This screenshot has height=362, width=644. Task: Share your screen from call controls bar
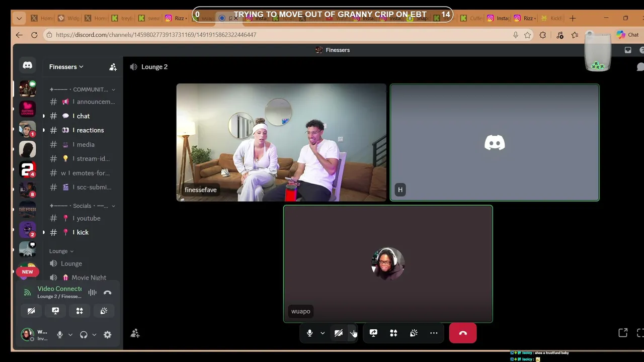373,333
